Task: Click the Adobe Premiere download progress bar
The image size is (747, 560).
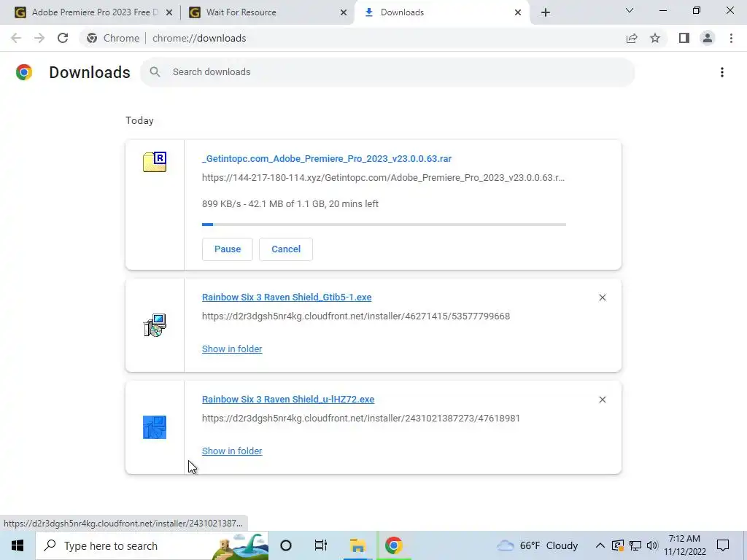Action: 384,225
